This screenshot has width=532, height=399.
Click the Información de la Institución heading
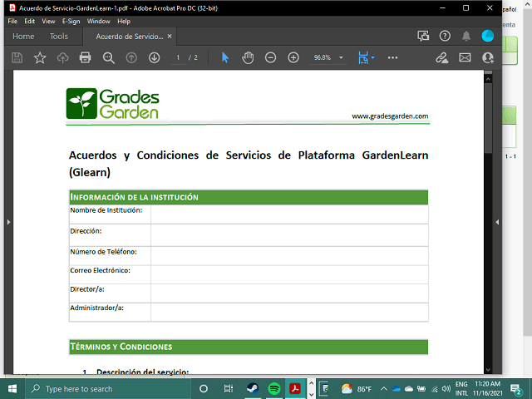[134, 197]
